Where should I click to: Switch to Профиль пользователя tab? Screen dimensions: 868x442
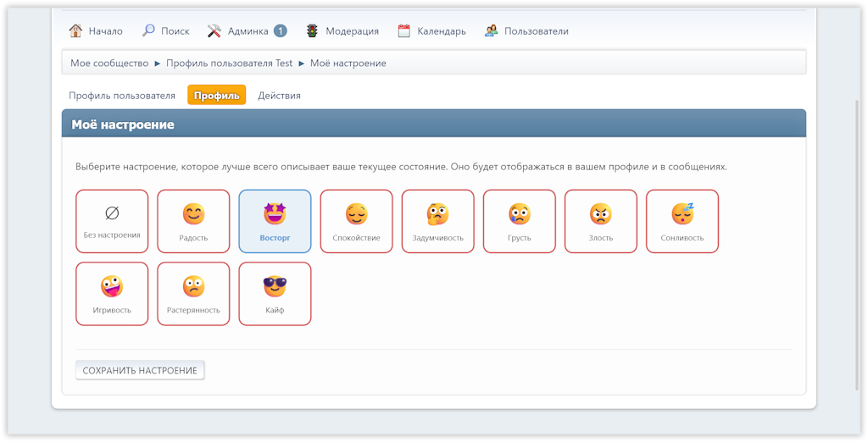tap(122, 95)
